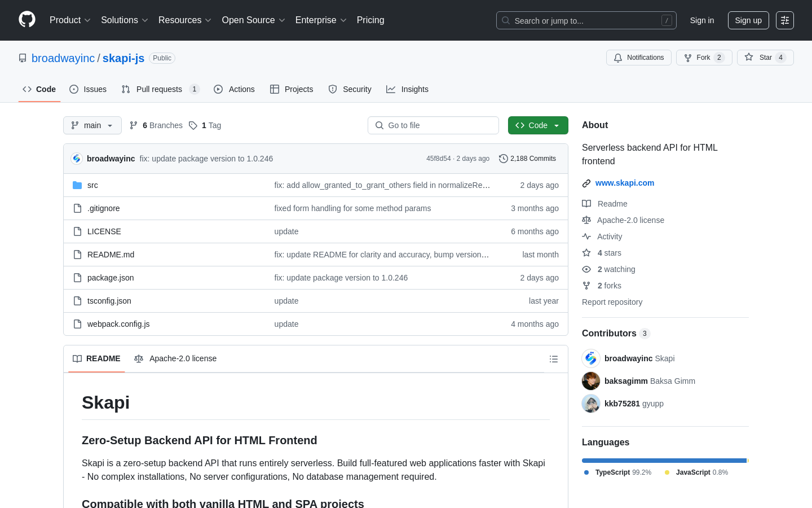Expand the Resources menu
The width and height of the screenshot is (812, 508).
point(185,20)
